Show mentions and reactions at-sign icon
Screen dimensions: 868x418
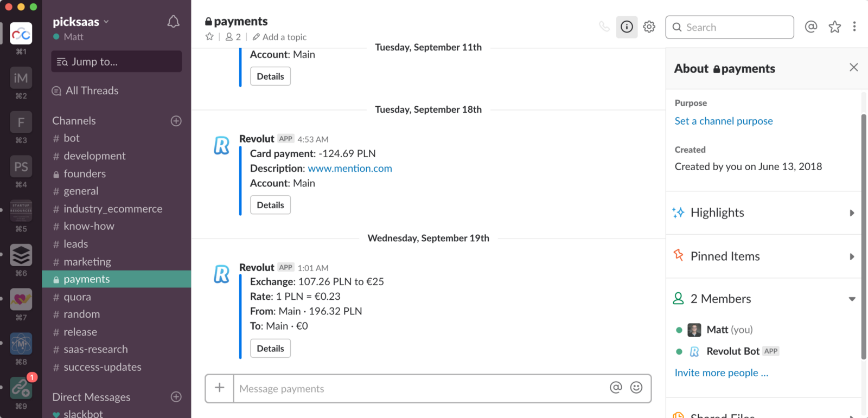(x=811, y=27)
